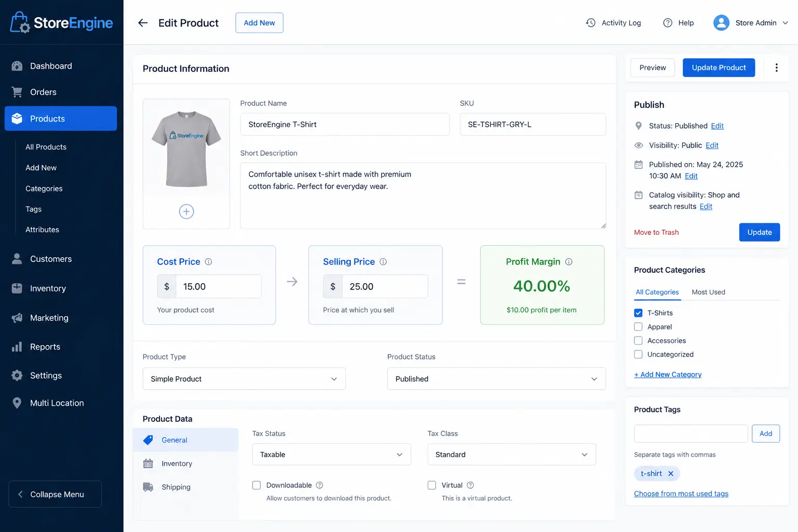Click the Store Admin avatar icon

[721, 23]
